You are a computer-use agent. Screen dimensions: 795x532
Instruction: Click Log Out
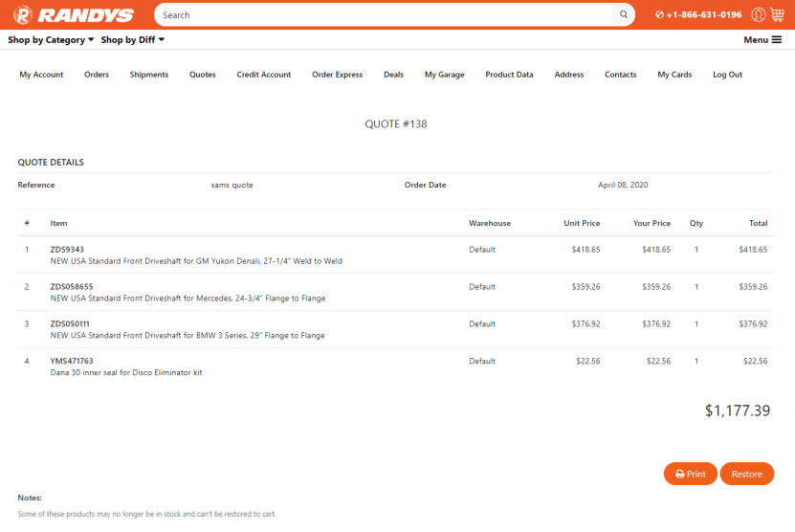click(x=727, y=75)
